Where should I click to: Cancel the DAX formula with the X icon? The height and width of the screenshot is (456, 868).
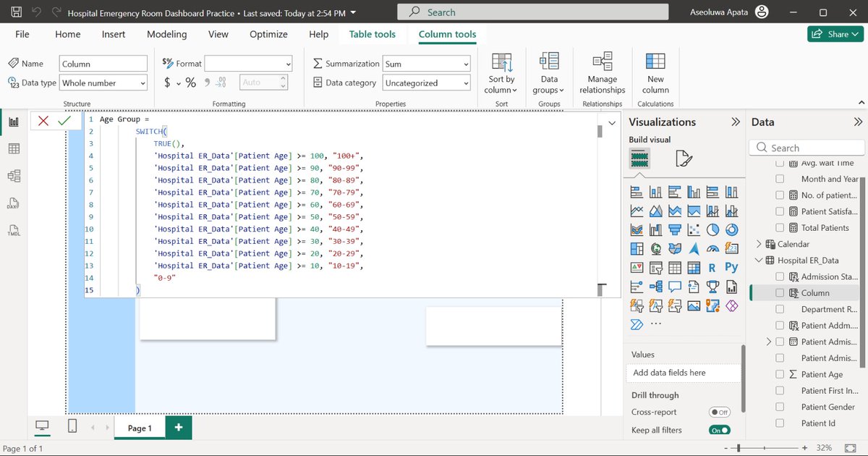pos(43,121)
